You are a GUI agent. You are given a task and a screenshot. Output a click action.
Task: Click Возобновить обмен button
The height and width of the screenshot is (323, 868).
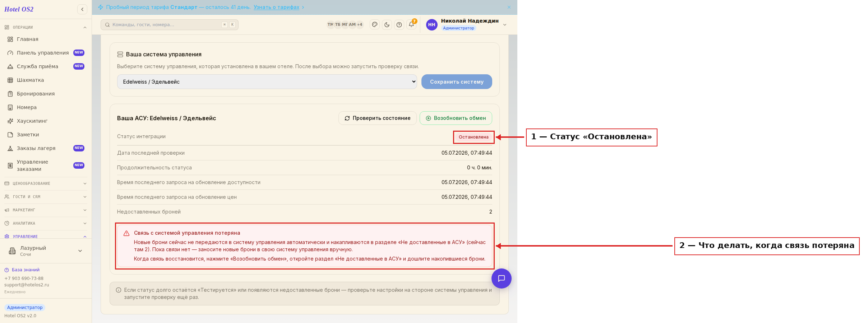(x=456, y=118)
